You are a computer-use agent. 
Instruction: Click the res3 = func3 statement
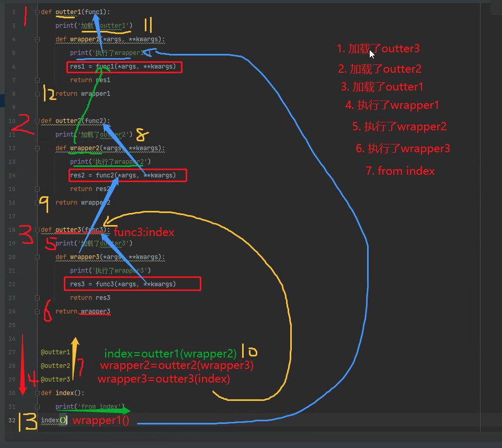pyautogui.click(x=123, y=284)
